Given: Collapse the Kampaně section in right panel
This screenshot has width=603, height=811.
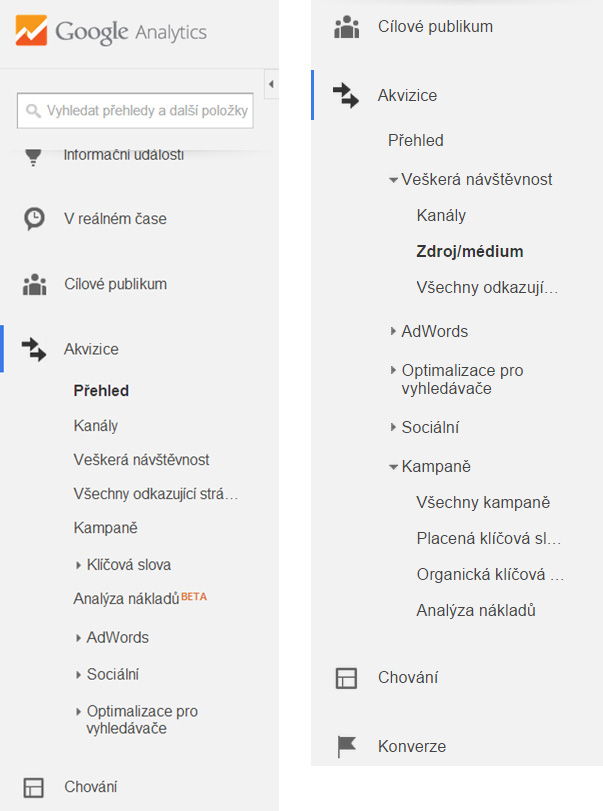Looking at the screenshot, I should pos(394,467).
